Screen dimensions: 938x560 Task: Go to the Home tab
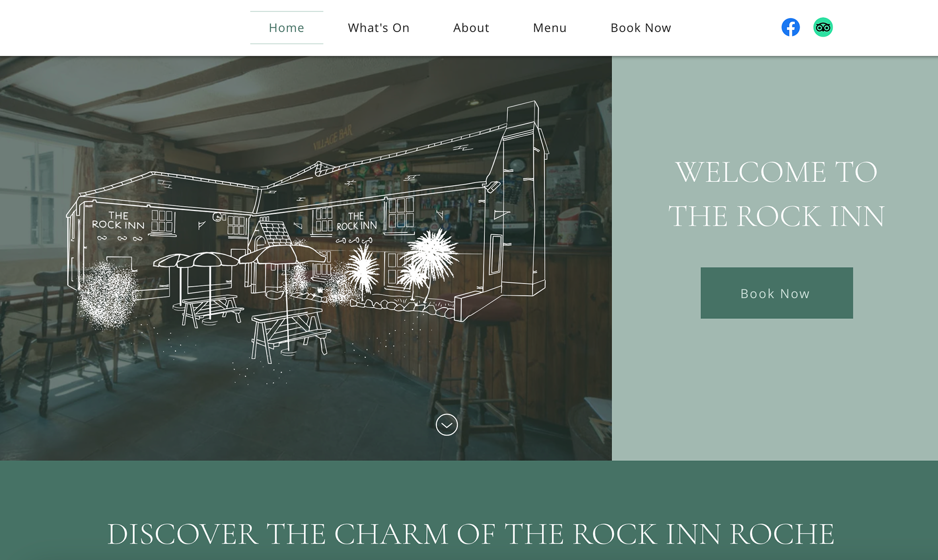click(x=287, y=28)
